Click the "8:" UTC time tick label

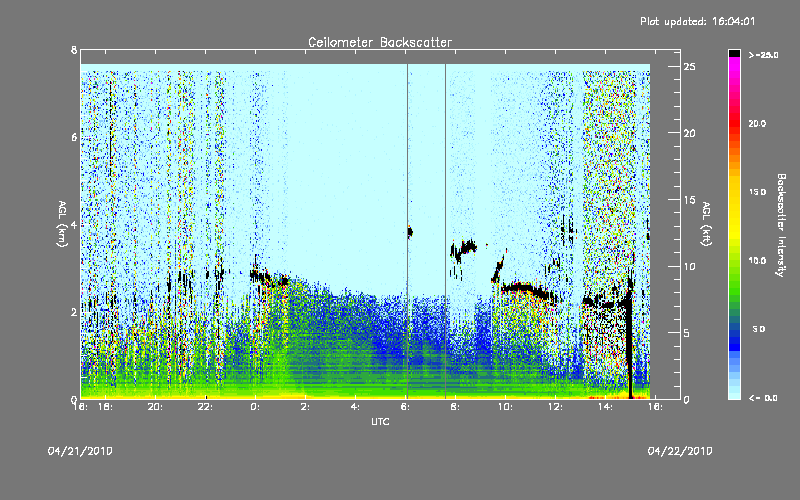click(x=455, y=407)
